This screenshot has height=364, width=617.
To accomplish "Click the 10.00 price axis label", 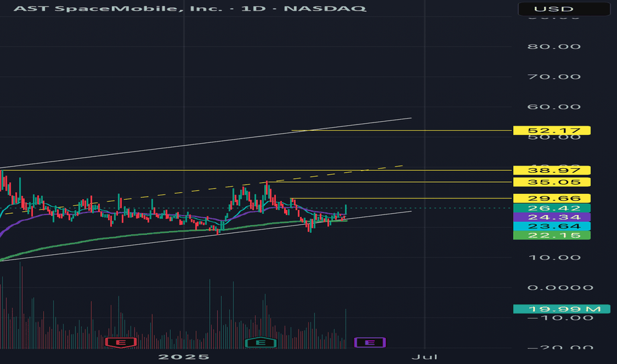I will click(x=554, y=257).
